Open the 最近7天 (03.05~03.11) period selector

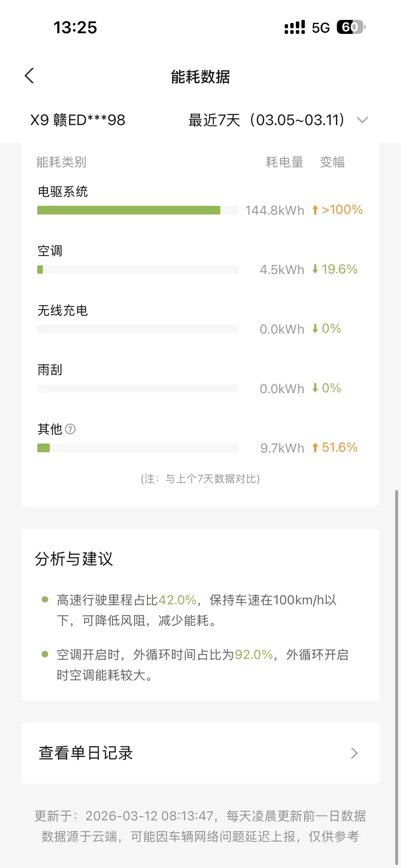coord(266,120)
